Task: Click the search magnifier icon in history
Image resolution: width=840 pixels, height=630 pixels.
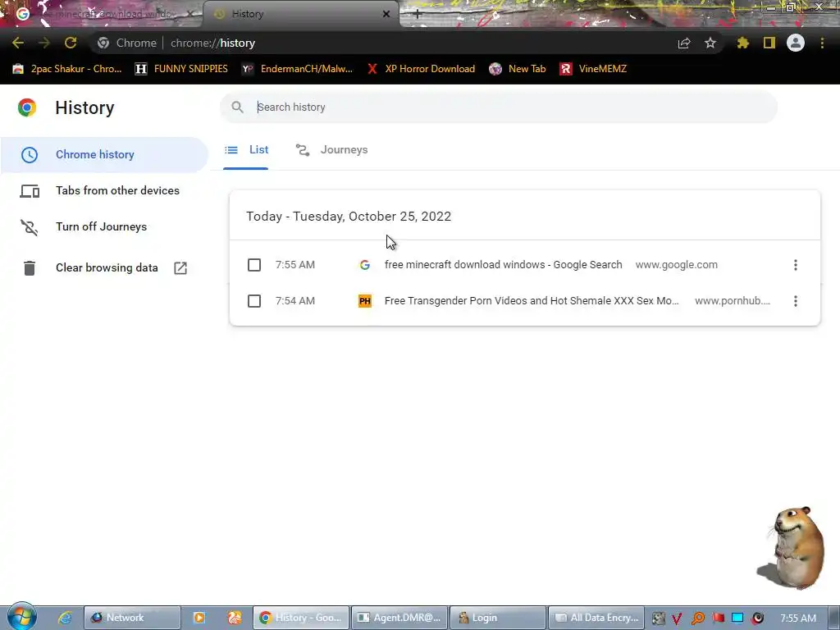Action: click(237, 107)
